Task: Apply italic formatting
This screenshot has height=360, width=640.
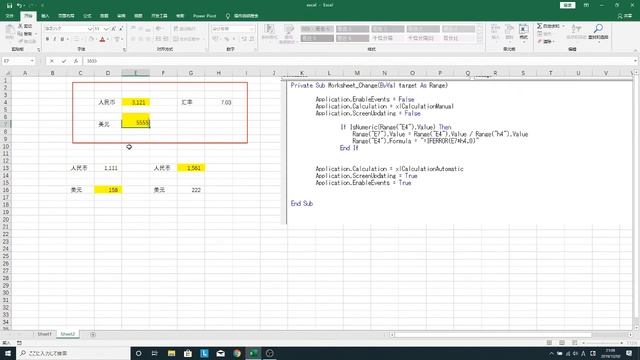Action: point(55,39)
